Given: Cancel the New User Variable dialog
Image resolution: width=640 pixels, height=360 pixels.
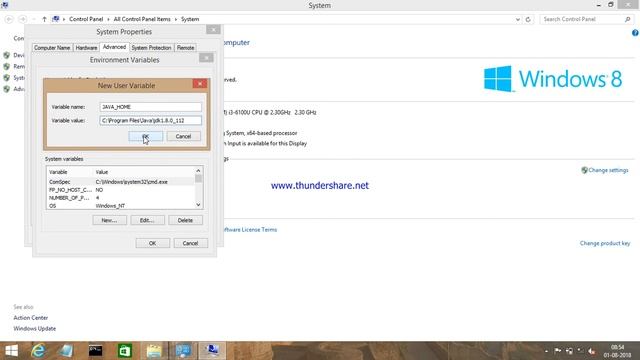Looking at the screenshot, I should [x=183, y=136].
